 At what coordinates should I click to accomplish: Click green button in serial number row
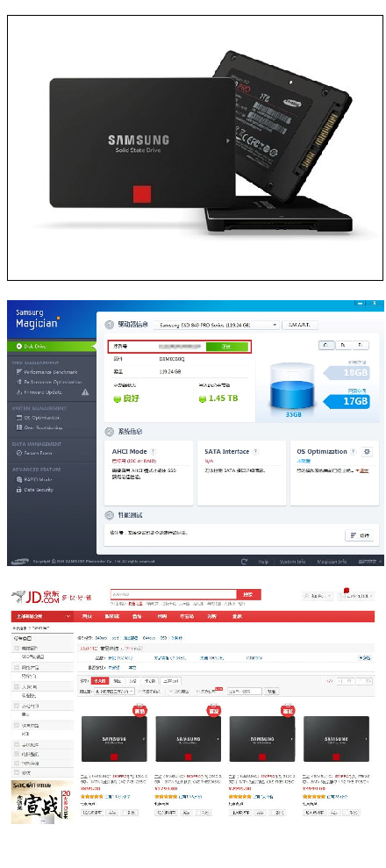tap(226, 347)
